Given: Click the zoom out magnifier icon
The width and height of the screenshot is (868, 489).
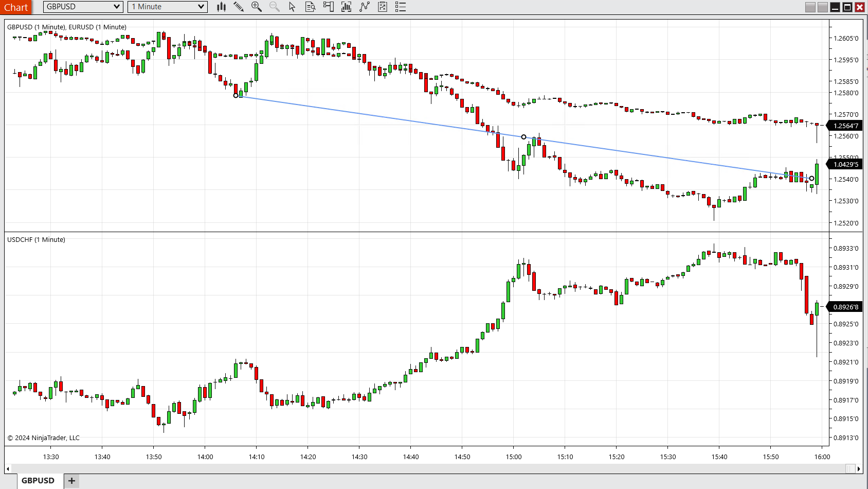Looking at the screenshot, I should (x=274, y=7).
